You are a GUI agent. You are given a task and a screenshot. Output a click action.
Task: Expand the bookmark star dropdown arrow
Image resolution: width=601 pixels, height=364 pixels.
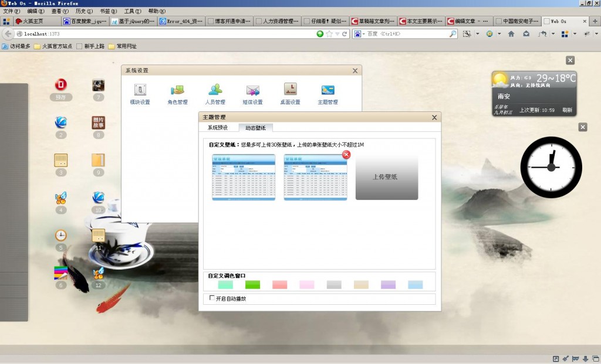point(337,33)
